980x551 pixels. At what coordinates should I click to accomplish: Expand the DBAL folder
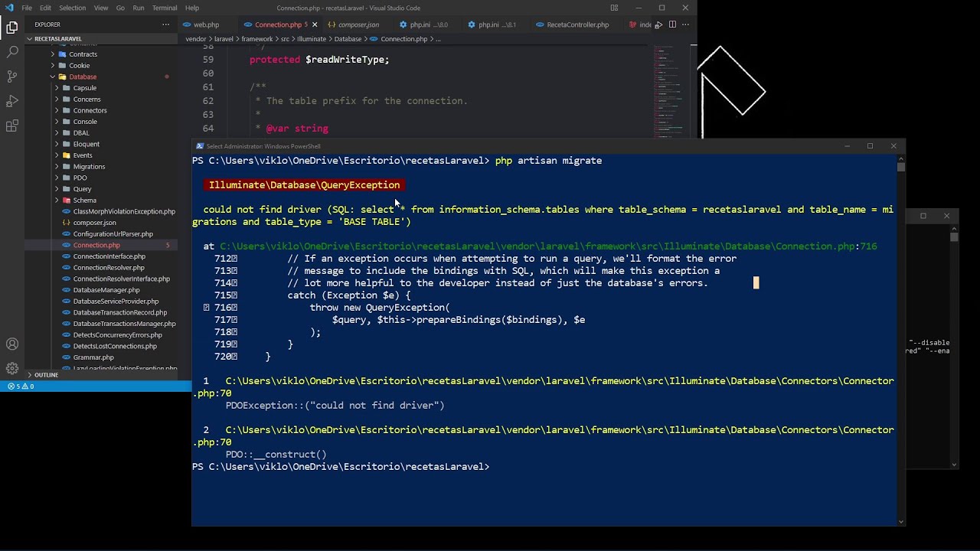[x=81, y=133]
